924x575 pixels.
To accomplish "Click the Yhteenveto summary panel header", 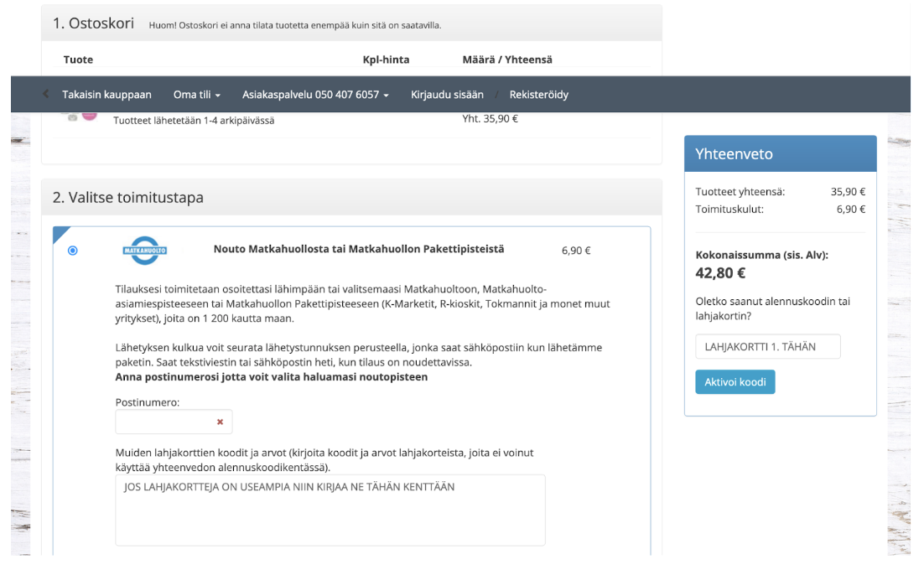I will pos(780,154).
